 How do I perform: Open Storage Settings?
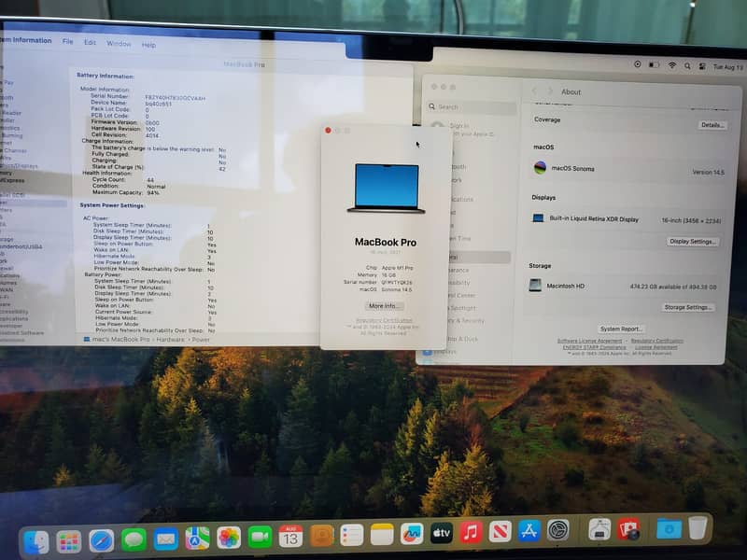click(x=689, y=307)
